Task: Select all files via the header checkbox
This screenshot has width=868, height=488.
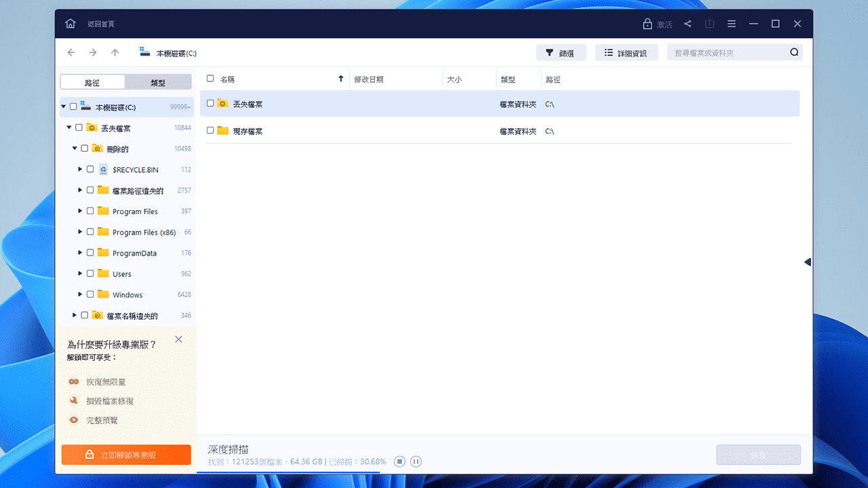Action: (x=211, y=78)
